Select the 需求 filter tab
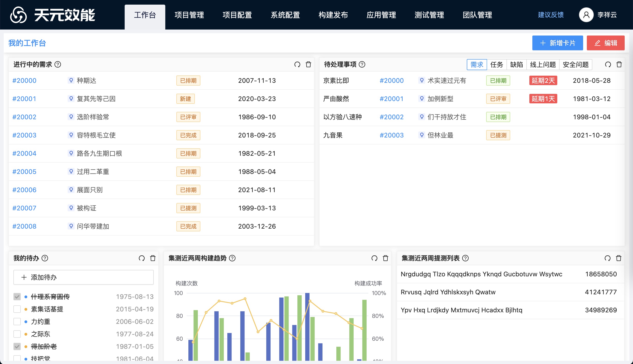 (477, 65)
